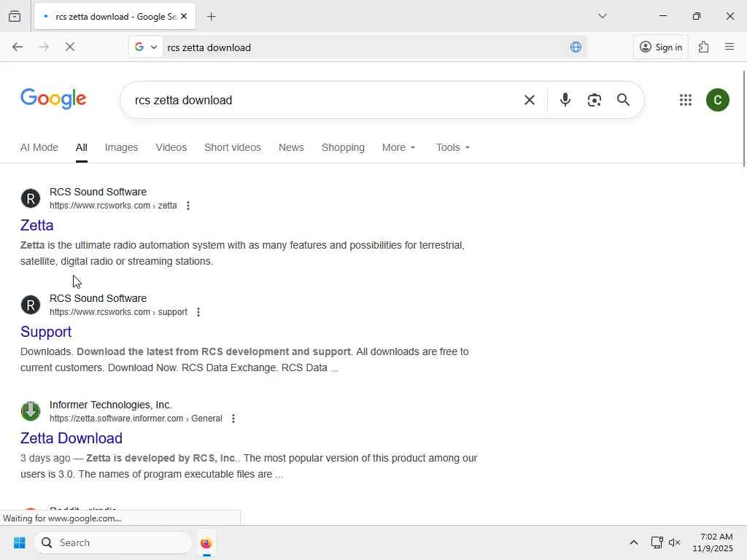Clear the Google search box text

(x=530, y=100)
